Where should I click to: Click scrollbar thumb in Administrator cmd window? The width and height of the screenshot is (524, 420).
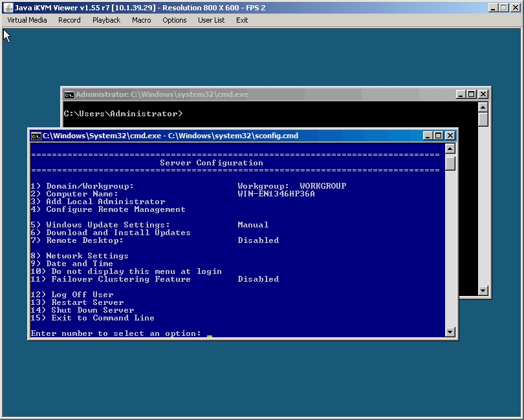(x=483, y=120)
